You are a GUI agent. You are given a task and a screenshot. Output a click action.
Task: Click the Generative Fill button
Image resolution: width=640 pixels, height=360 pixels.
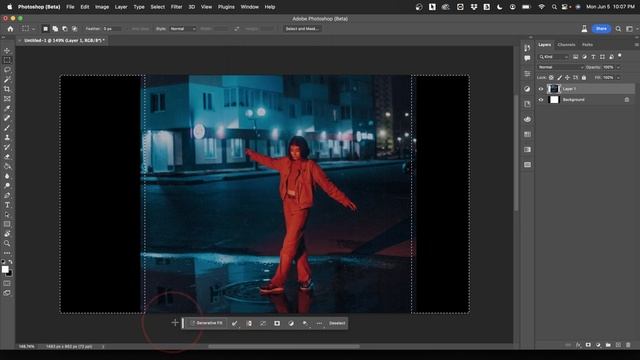(207, 323)
